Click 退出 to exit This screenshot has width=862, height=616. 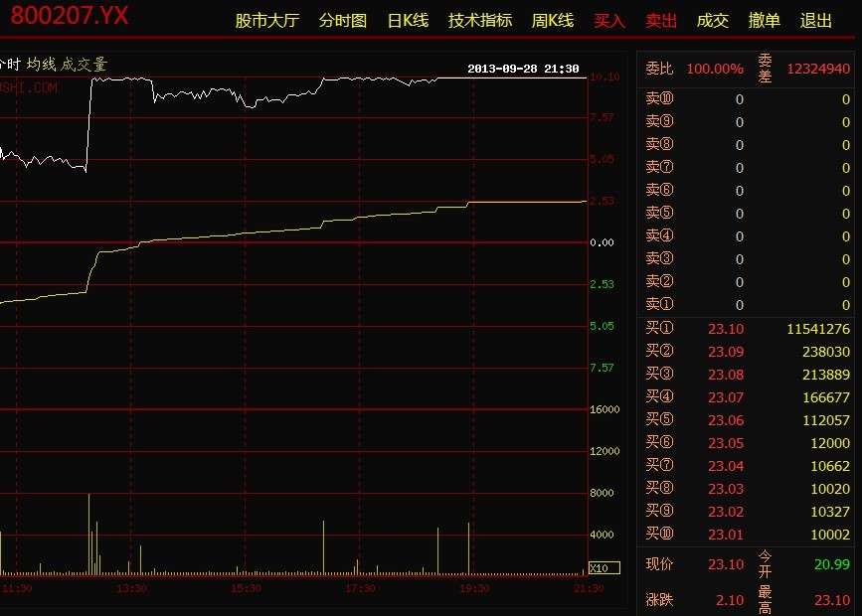(x=816, y=21)
